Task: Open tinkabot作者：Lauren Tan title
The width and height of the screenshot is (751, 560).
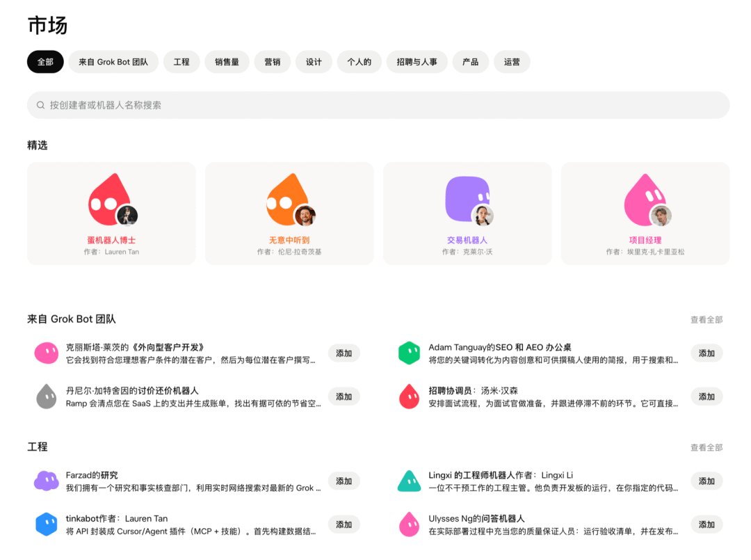Action: tap(116, 519)
